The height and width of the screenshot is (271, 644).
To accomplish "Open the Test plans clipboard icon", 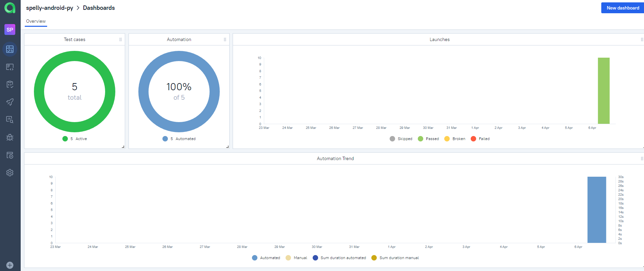I will pyautogui.click(x=10, y=84).
